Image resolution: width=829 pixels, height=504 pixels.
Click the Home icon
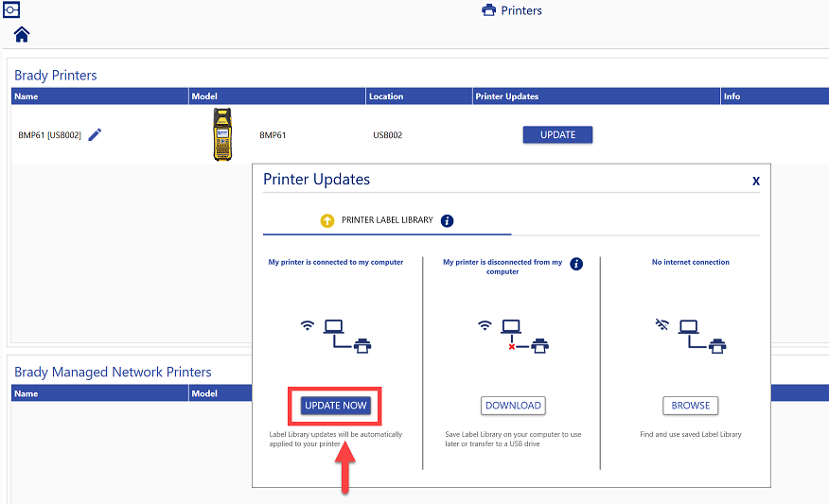pyautogui.click(x=21, y=35)
